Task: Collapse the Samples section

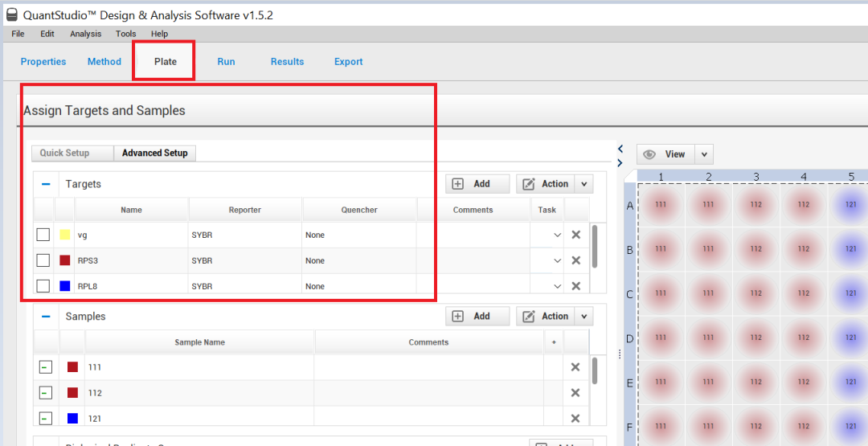Action: [46, 317]
